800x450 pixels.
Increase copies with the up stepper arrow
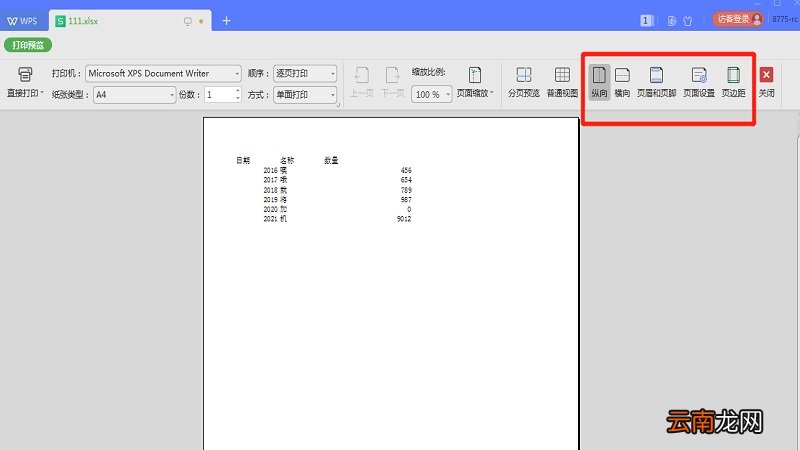238,91
